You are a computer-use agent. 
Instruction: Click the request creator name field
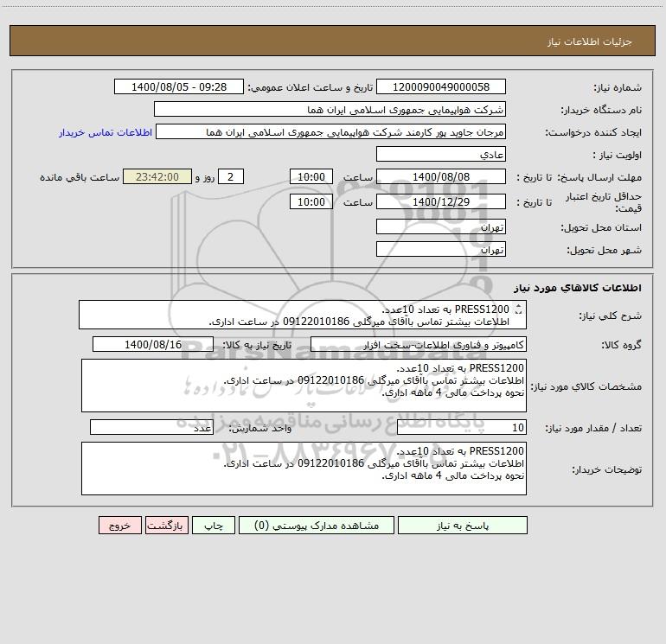coord(331,131)
